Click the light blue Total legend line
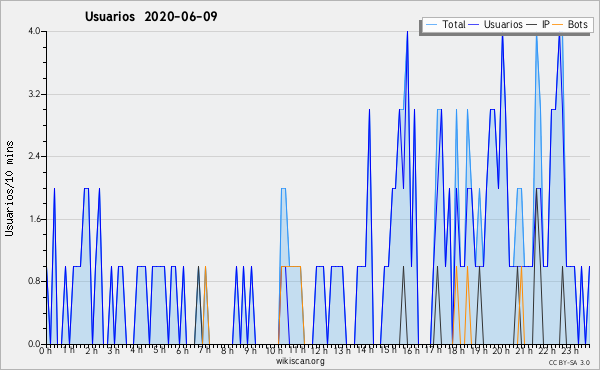The image size is (600, 370). click(432, 24)
